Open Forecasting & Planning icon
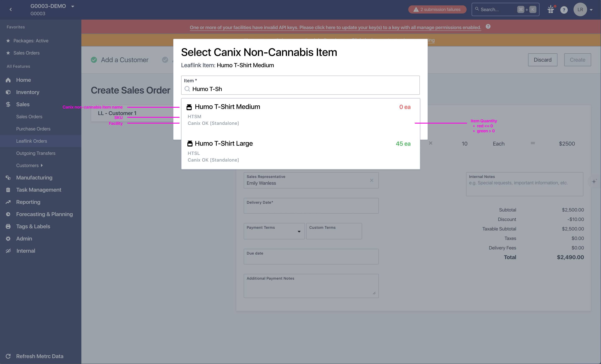The width and height of the screenshot is (601, 364). (x=8, y=214)
